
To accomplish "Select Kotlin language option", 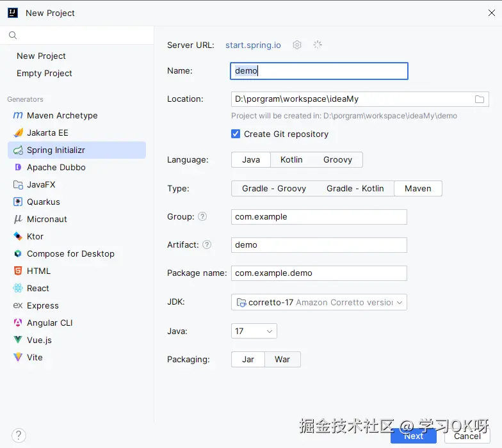I will (x=291, y=160).
